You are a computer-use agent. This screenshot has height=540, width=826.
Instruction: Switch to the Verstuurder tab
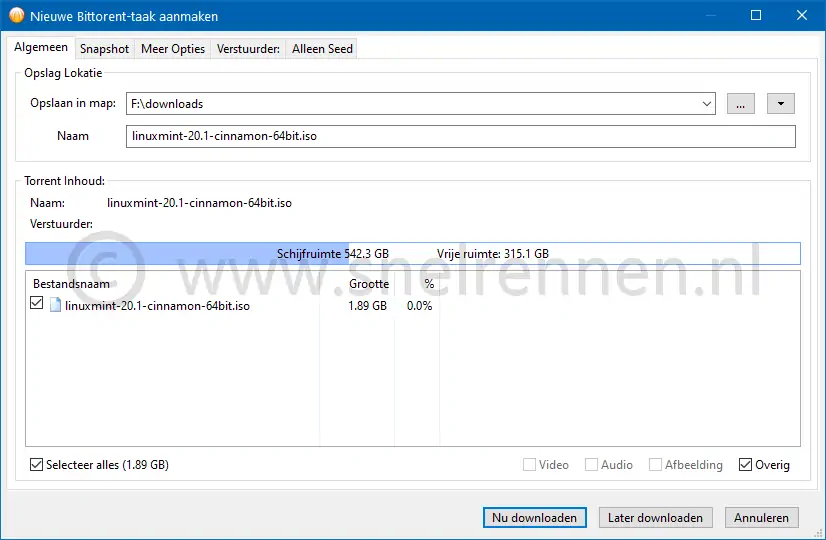point(248,49)
